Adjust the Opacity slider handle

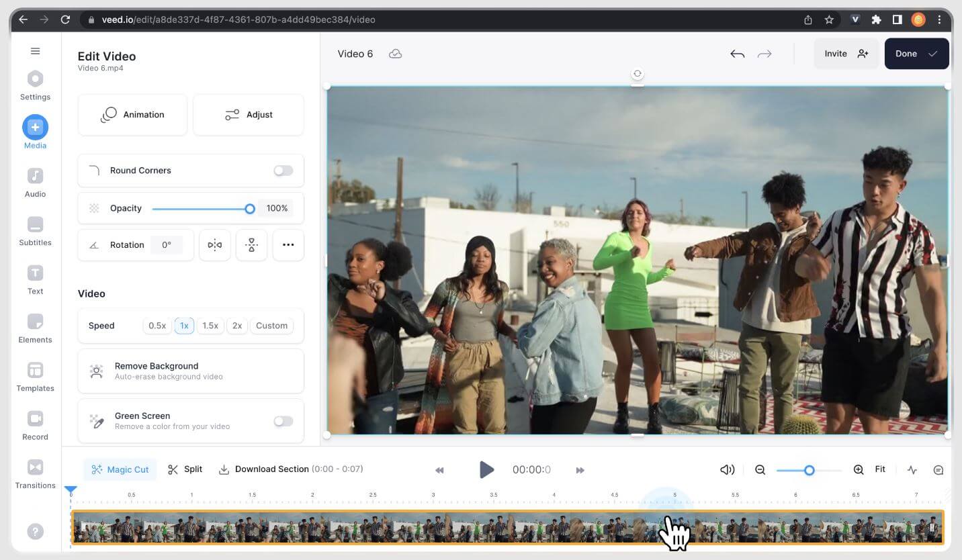250,209
